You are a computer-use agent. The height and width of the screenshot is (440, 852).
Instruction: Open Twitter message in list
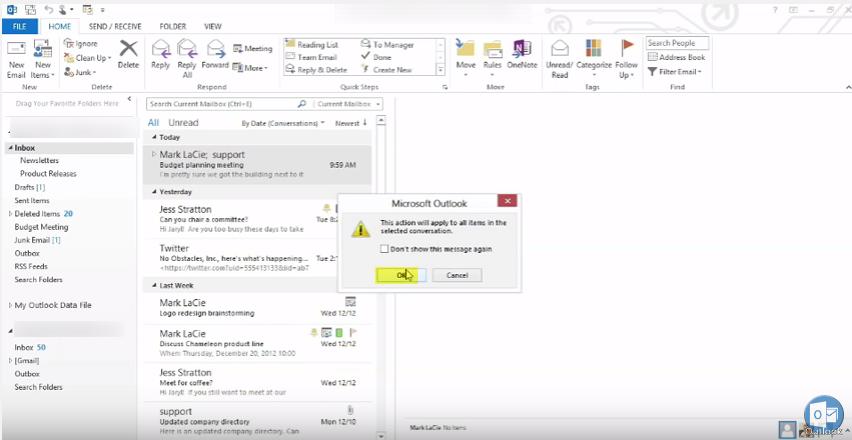[x=258, y=258]
